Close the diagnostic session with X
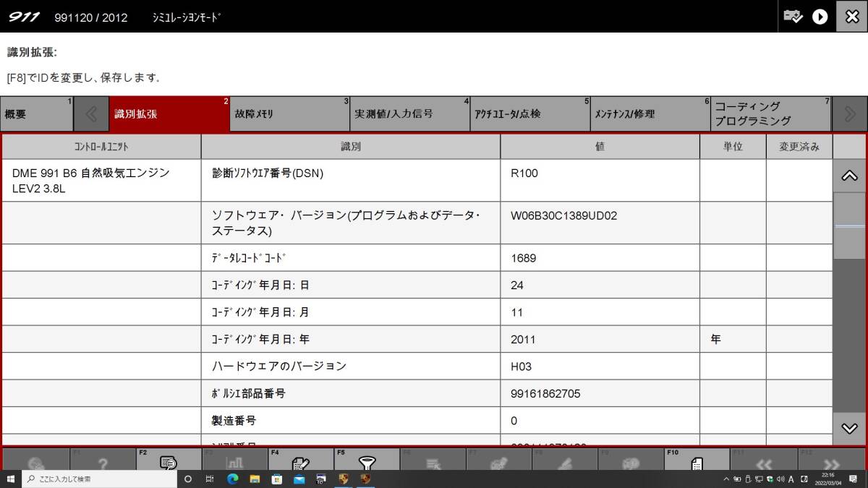Viewport: 868px width, 488px height. [x=852, y=16]
